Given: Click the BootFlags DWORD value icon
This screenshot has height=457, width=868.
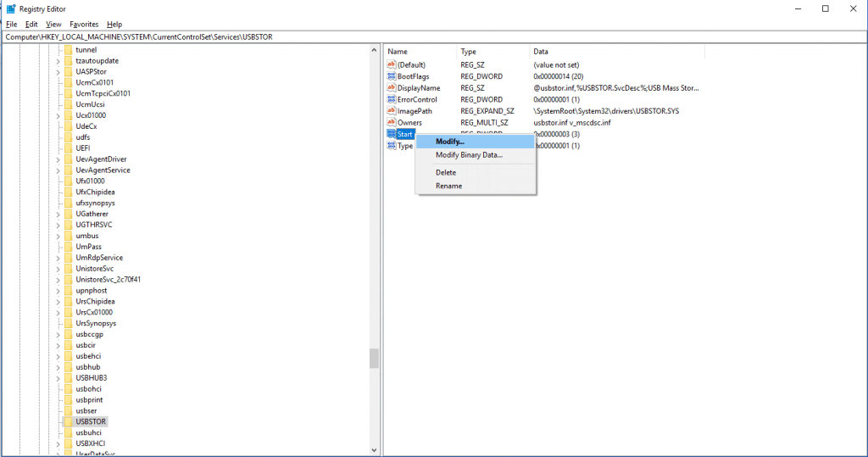Looking at the screenshot, I should pos(392,76).
